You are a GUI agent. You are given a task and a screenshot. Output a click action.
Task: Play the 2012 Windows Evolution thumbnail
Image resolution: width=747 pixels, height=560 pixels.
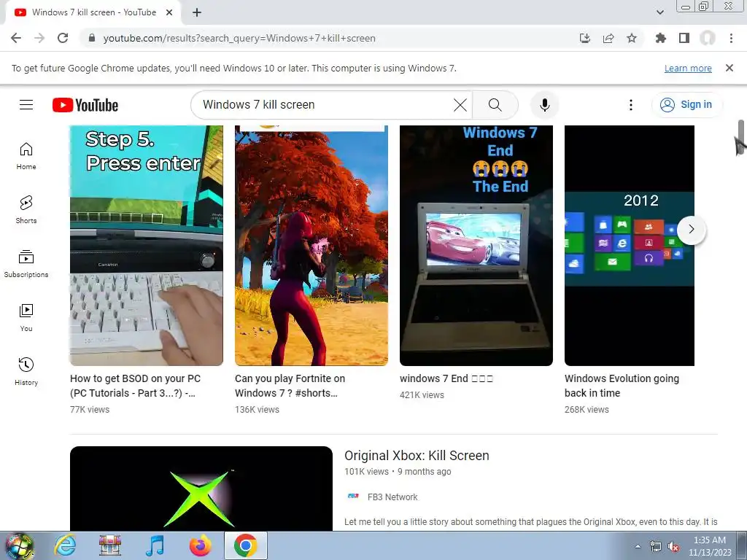(x=630, y=246)
